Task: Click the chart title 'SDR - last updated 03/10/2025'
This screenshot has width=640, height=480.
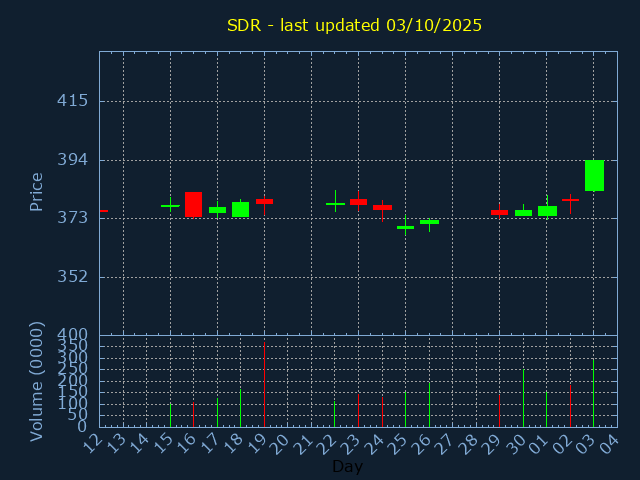Action: [x=354, y=25]
